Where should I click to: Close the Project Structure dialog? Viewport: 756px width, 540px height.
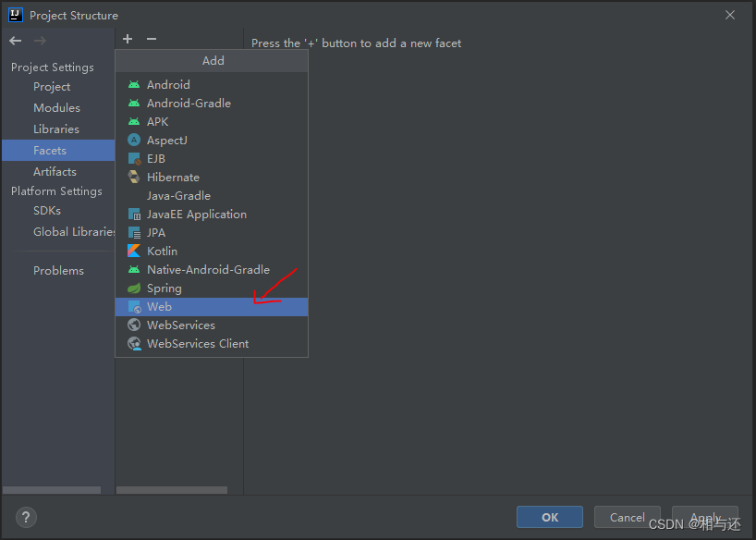pyautogui.click(x=730, y=15)
